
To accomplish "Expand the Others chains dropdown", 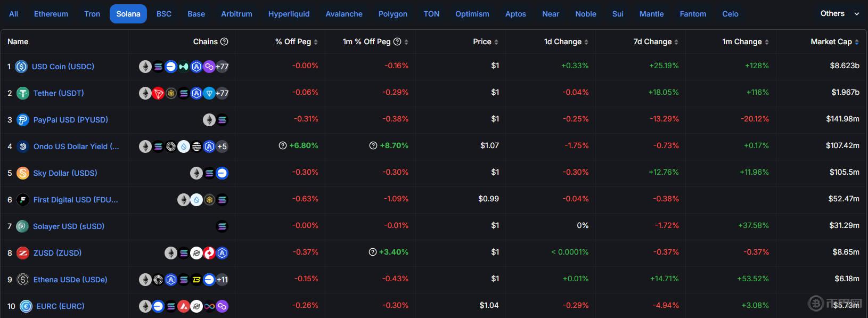I will pos(840,14).
